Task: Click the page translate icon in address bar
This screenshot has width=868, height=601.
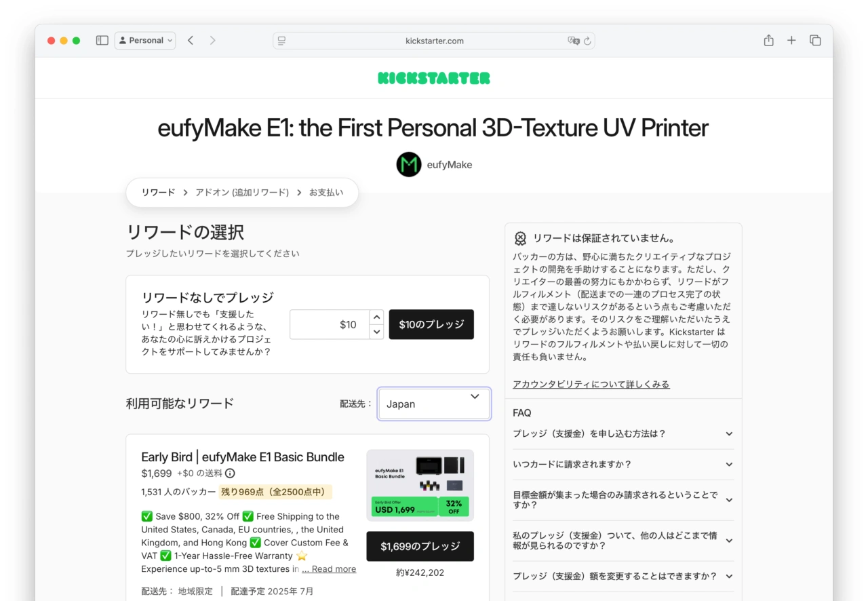Action: click(x=573, y=41)
